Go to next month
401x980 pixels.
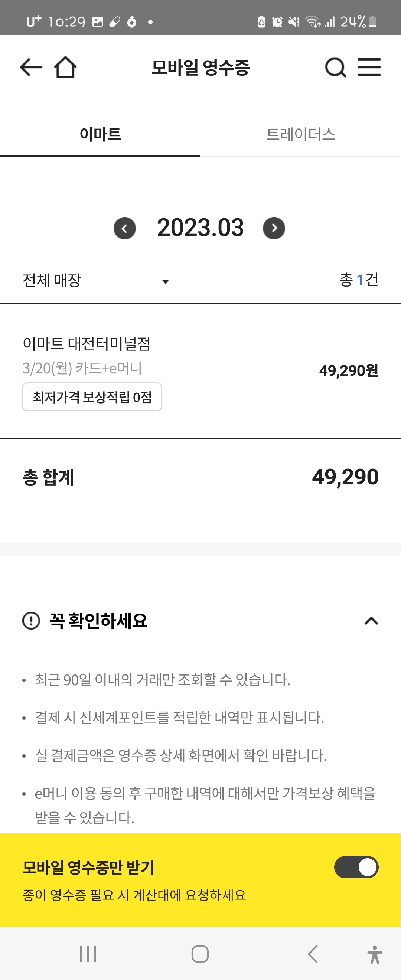(274, 228)
